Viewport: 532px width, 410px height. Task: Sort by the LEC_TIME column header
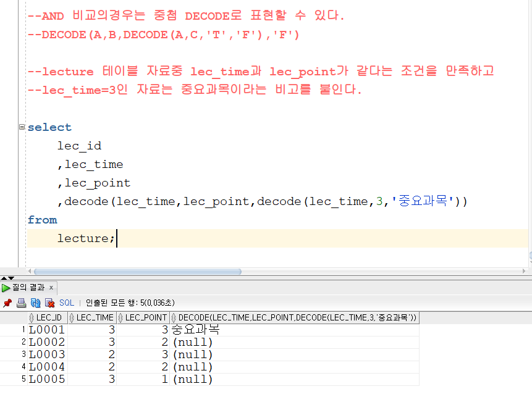point(92,318)
